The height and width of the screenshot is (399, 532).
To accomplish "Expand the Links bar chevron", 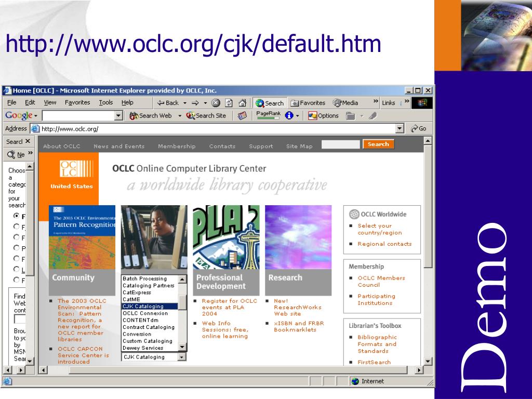I will point(407,101).
